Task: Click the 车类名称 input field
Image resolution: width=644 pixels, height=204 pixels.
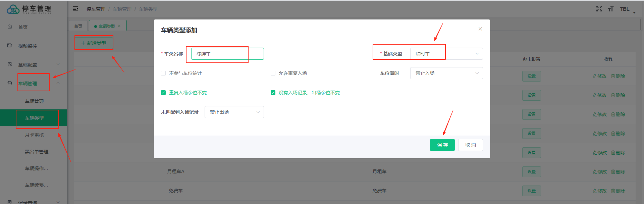Action: click(227, 54)
